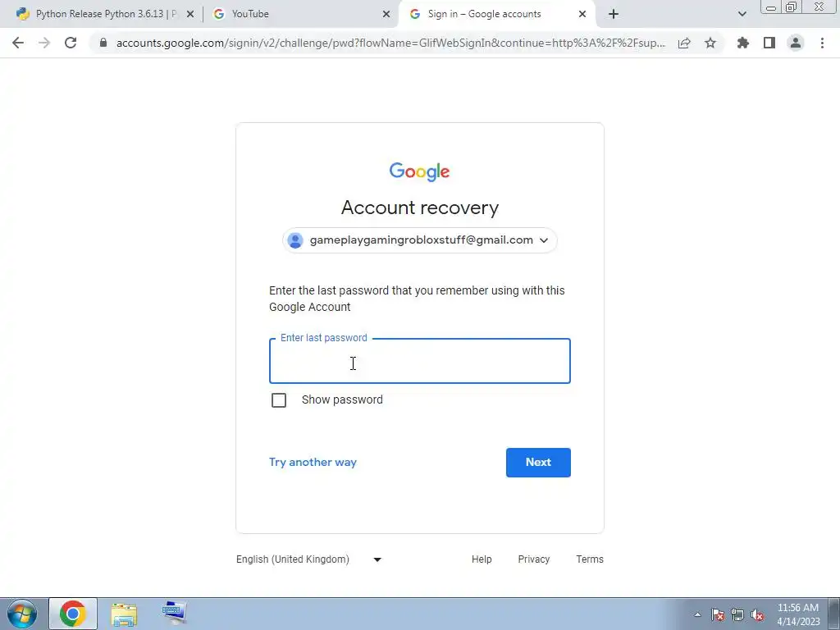Open the Privacy link
The height and width of the screenshot is (630, 840).
coord(533,559)
